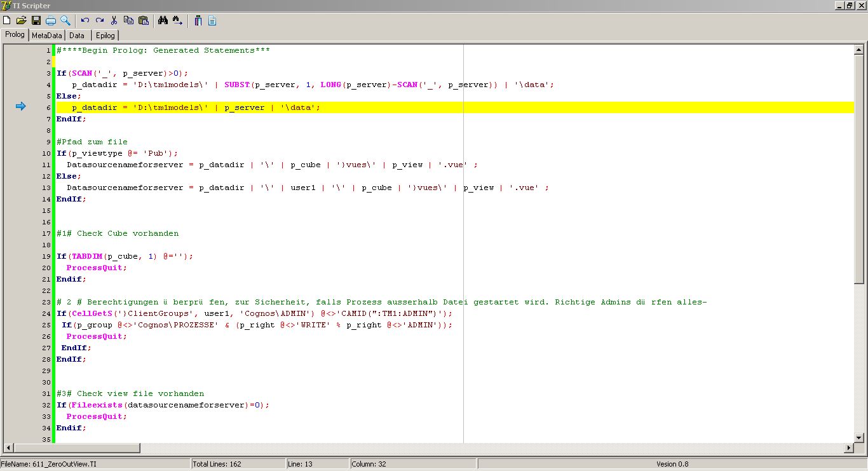Click 'ProcessQuit;' on line 33
Image resolution: width=868 pixels, height=471 pixels.
97,416
